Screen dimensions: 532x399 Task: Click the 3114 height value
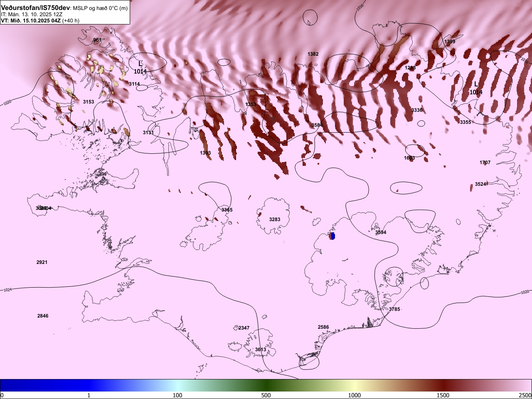(134, 84)
